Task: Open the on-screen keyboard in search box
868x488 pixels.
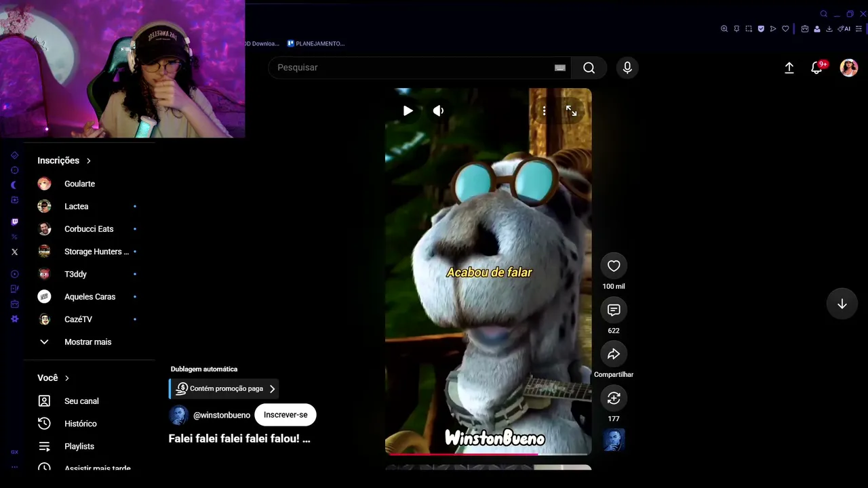Action: (560, 68)
